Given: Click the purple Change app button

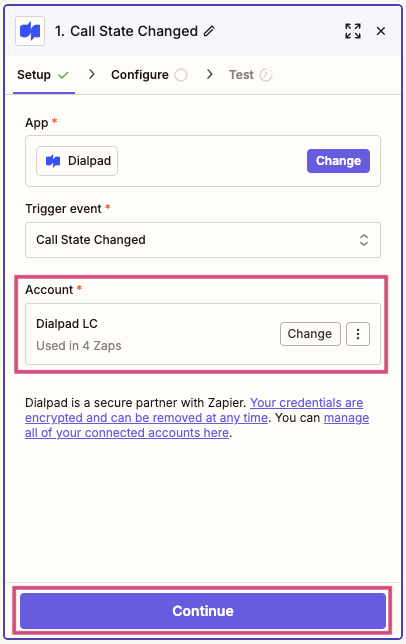Looking at the screenshot, I should 338,161.
